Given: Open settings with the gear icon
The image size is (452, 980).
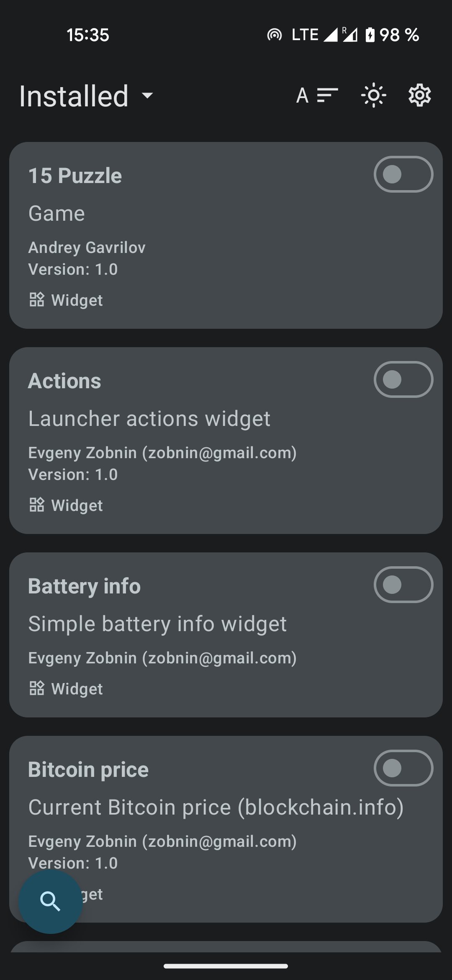Looking at the screenshot, I should [419, 95].
